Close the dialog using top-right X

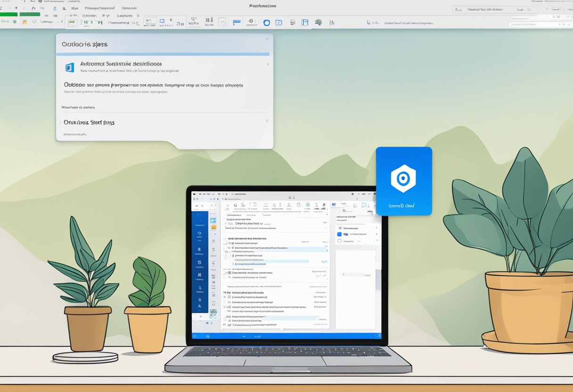[266, 40]
